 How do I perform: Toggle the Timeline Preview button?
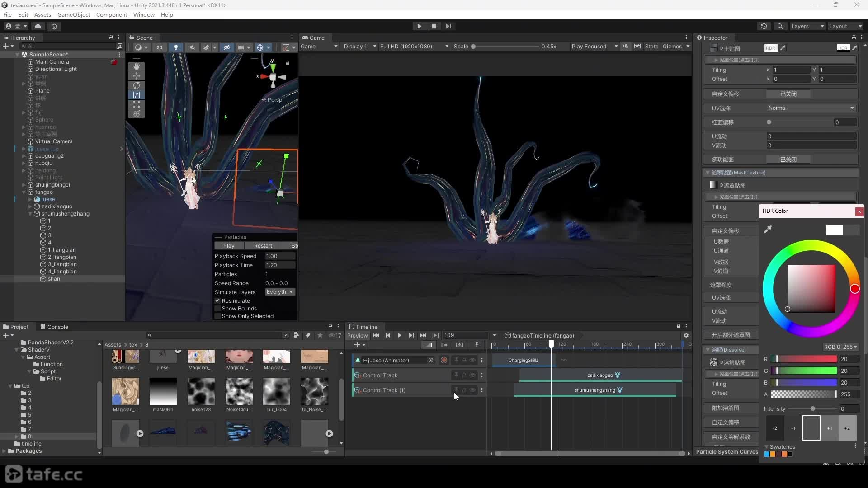pyautogui.click(x=357, y=335)
